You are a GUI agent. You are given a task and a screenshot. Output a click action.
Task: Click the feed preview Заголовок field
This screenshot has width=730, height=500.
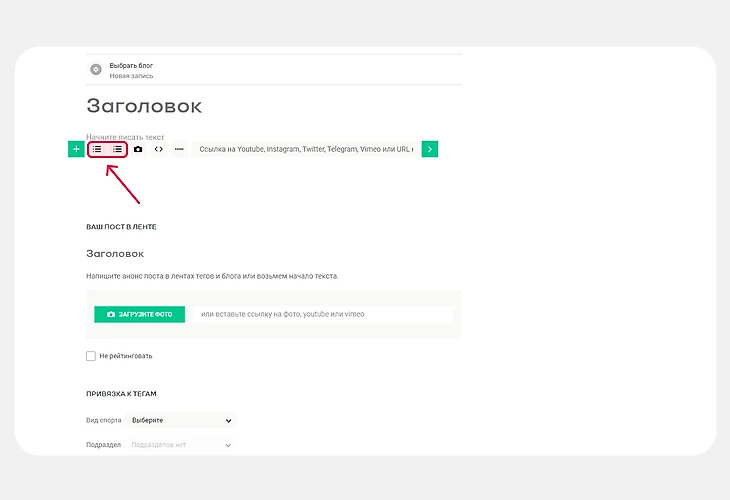[274, 254]
